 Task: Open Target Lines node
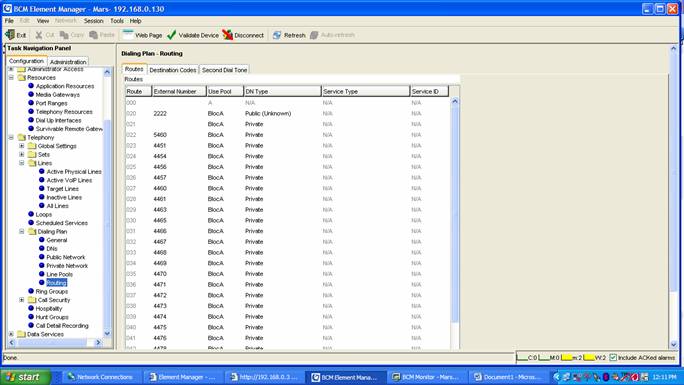[63, 189]
